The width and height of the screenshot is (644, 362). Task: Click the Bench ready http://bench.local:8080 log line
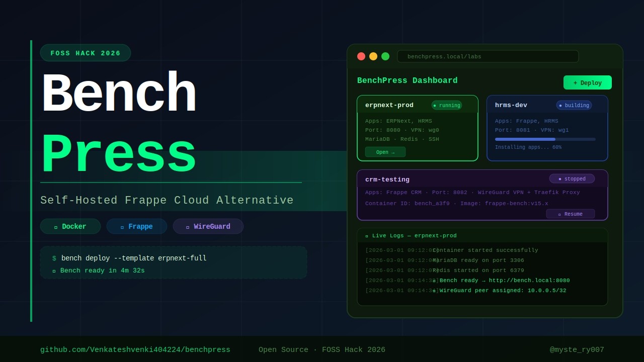(x=501, y=280)
